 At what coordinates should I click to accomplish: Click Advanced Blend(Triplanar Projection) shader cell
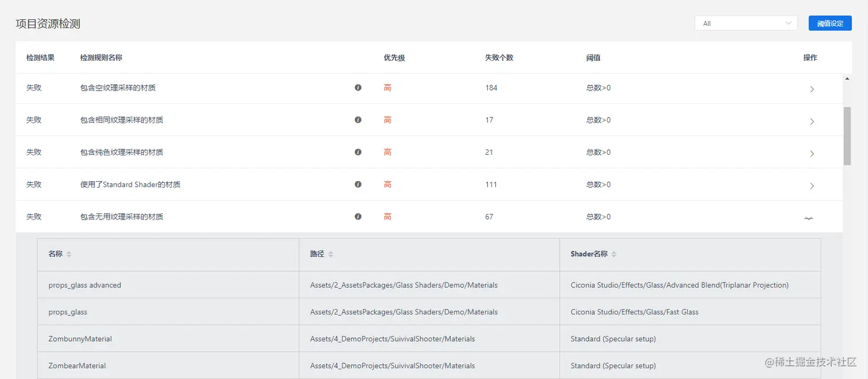(x=690, y=285)
